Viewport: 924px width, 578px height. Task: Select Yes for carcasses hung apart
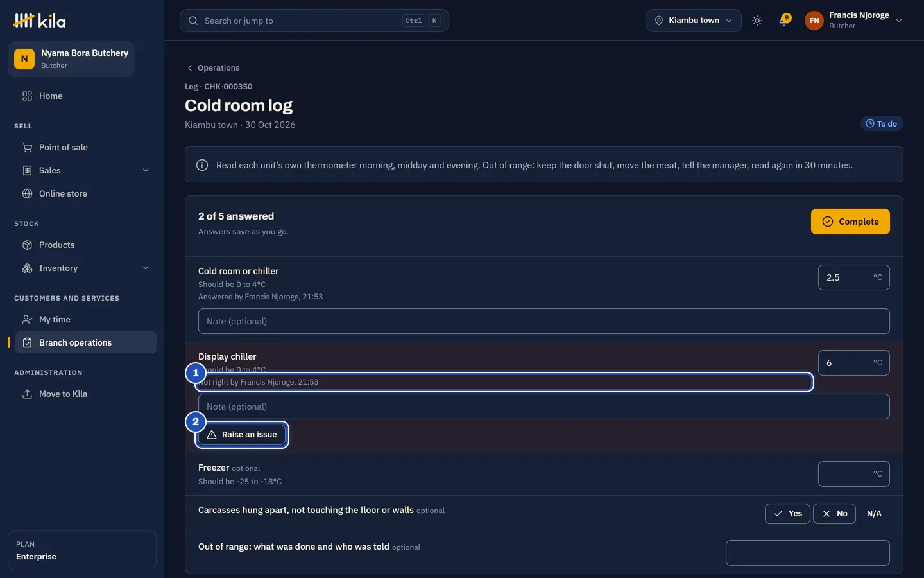(787, 514)
